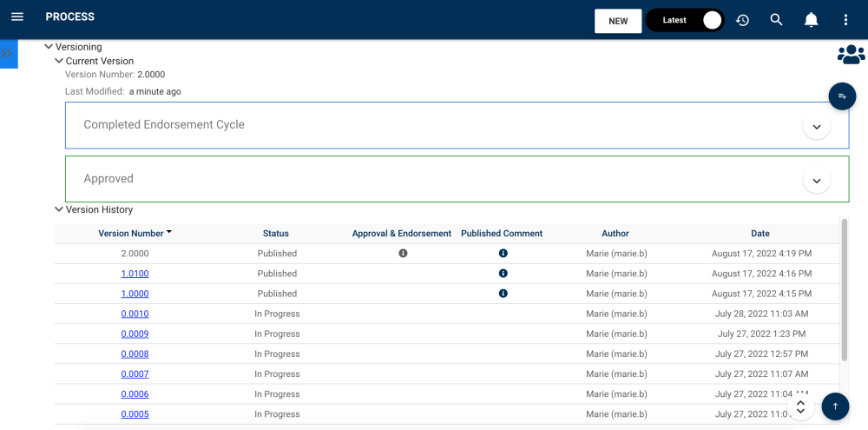View published comment info for version 1.0000
The image size is (868, 430).
tap(503, 294)
